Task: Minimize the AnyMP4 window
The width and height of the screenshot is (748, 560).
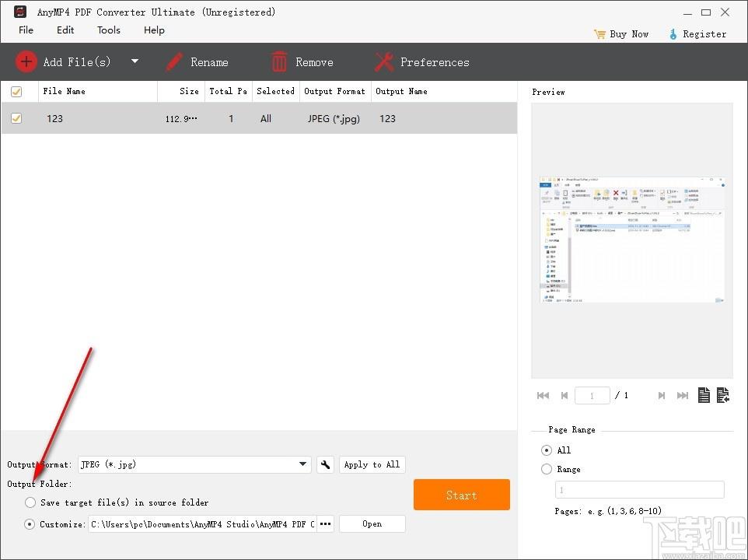Action: coord(687,12)
